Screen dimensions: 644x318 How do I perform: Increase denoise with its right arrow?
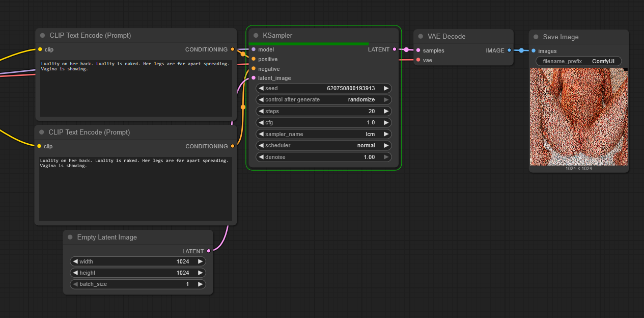coord(386,157)
